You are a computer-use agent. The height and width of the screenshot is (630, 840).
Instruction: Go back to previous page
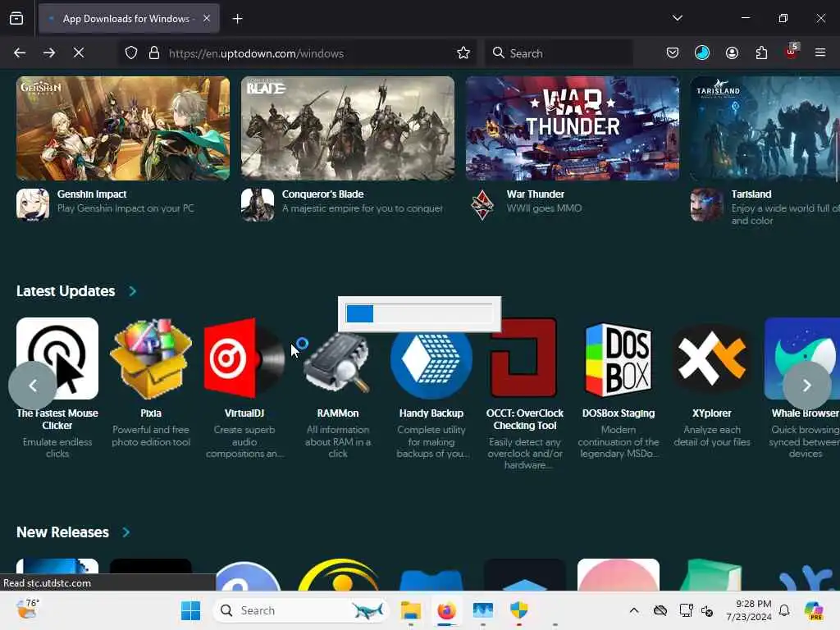(x=20, y=52)
